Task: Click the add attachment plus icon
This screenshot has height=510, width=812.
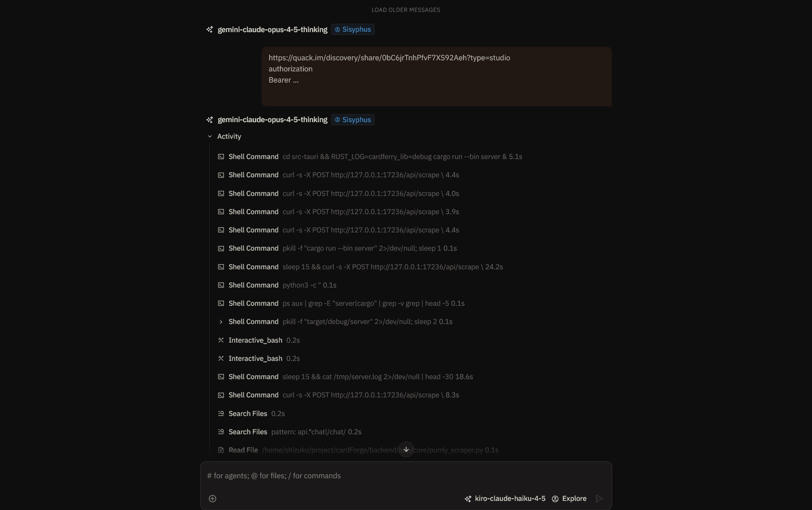Action: [212, 498]
